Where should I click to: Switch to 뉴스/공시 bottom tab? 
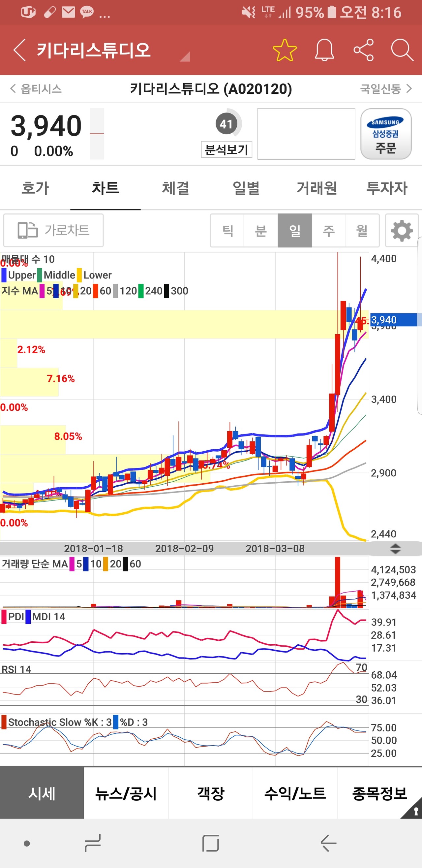click(x=126, y=793)
